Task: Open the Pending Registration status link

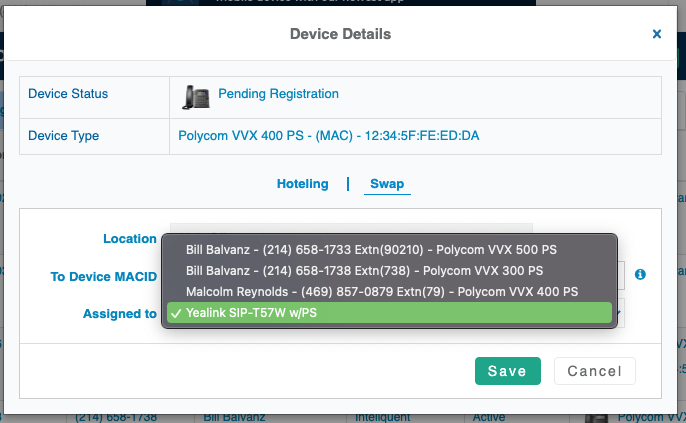Action: coord(278,94)
